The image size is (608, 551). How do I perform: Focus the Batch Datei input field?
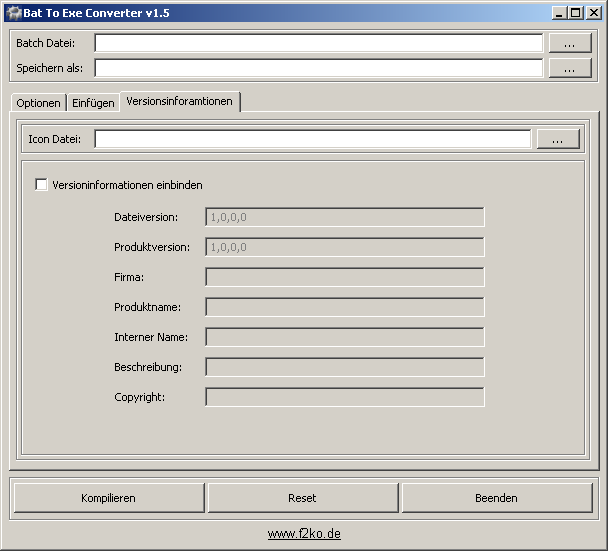point(318,43)
